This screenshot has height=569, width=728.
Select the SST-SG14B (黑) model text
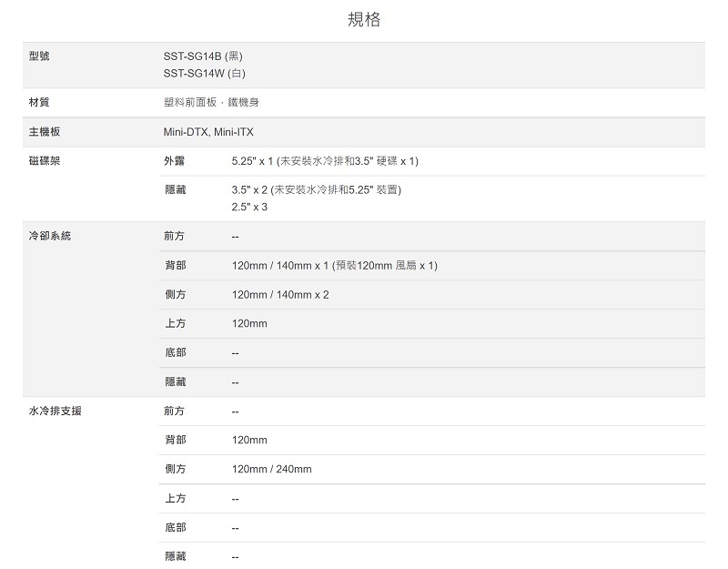203,56
